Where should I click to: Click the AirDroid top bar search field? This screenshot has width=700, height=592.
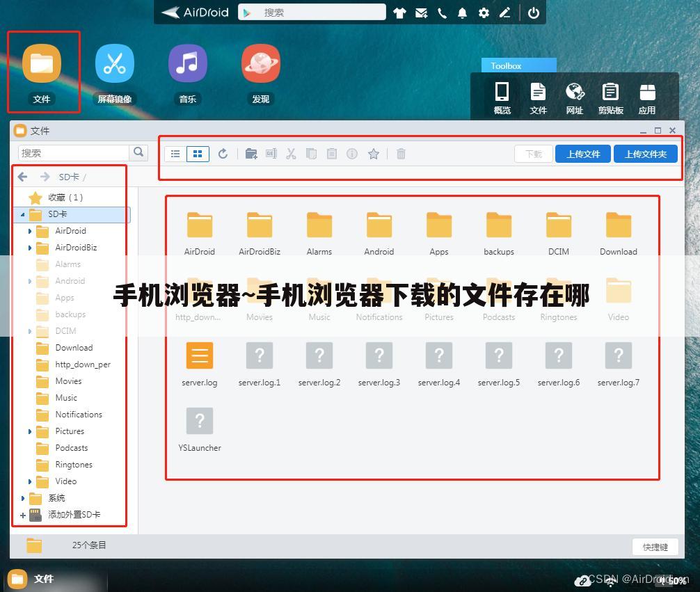click(312, 12)
